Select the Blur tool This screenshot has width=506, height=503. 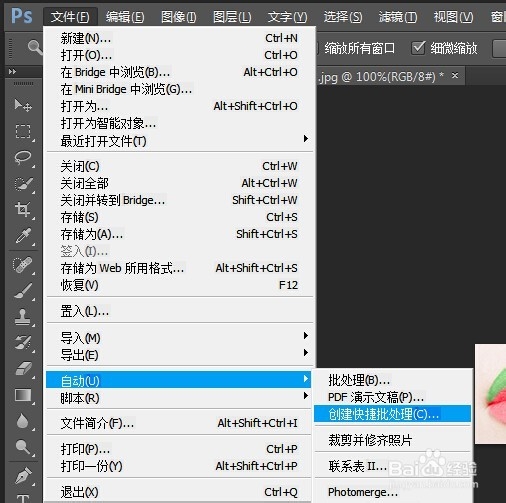point(23,421)
